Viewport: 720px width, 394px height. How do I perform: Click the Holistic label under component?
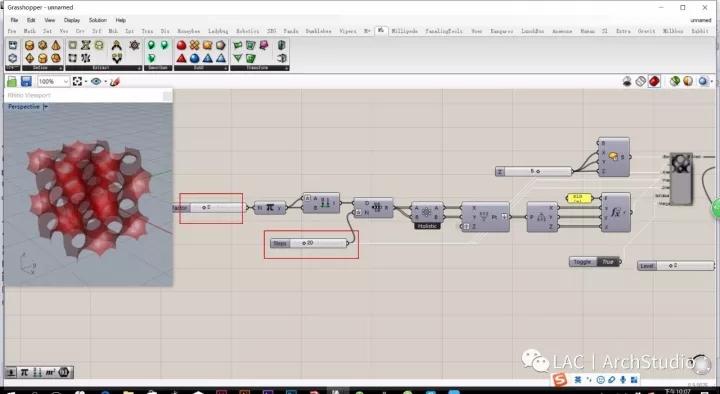427,226
